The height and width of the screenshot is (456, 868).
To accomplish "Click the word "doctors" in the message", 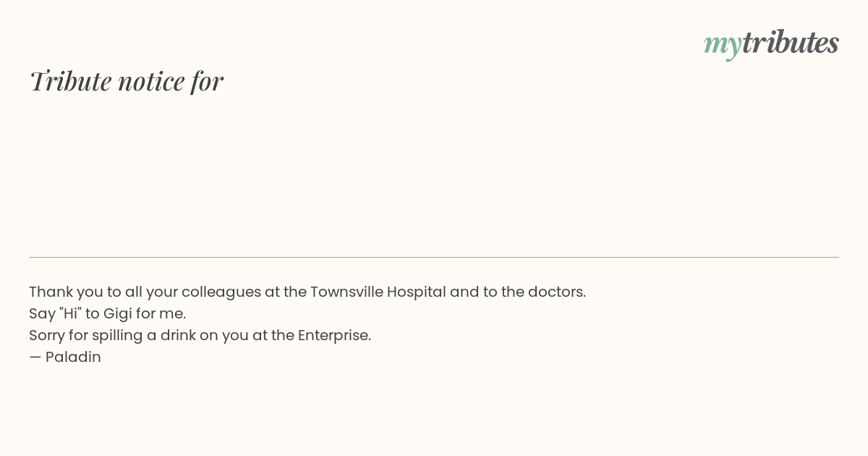I will 555,292.
